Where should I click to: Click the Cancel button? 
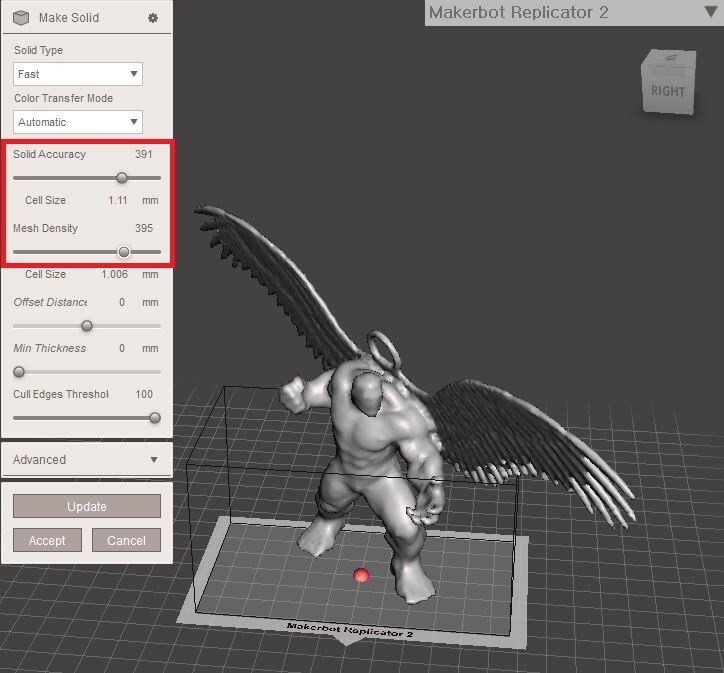(x=127, y=540)
